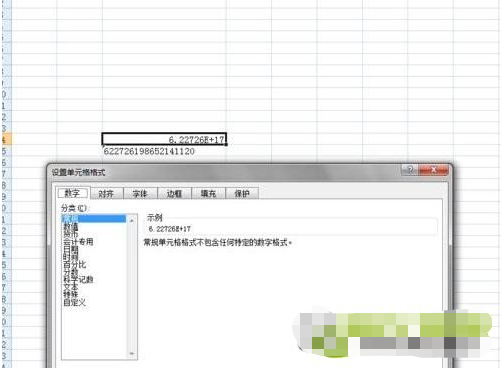The width and height of the screenshot is (501, 369).
Task: Go to the 边框 tab
Action: pyautogui.click(x=174, y=194)
